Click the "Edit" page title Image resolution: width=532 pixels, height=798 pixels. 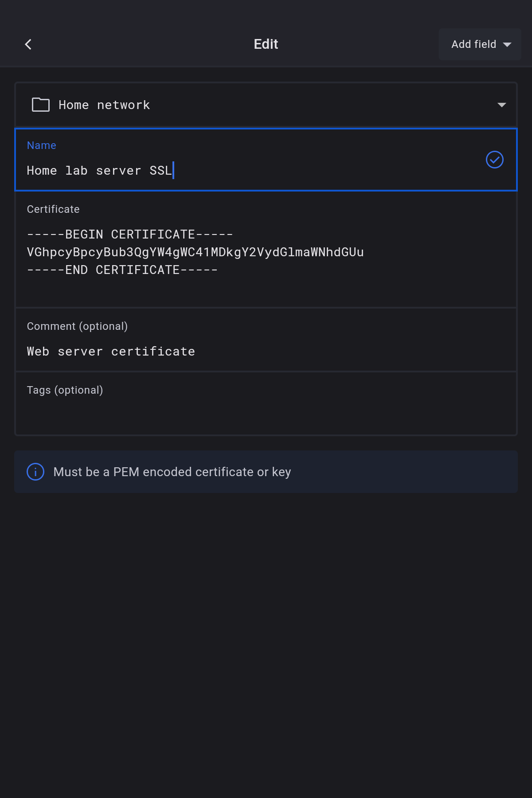(x=266, y=44)
